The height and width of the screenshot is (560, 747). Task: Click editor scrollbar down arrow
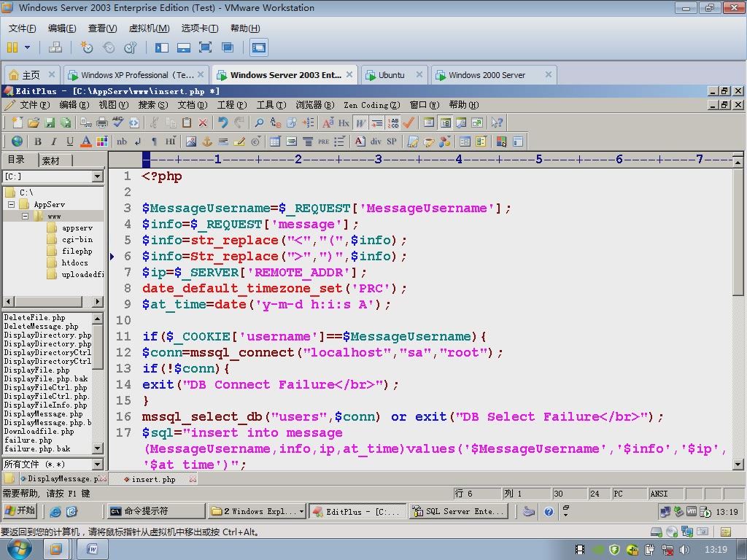pyautogui.click(x=738, y=464)
